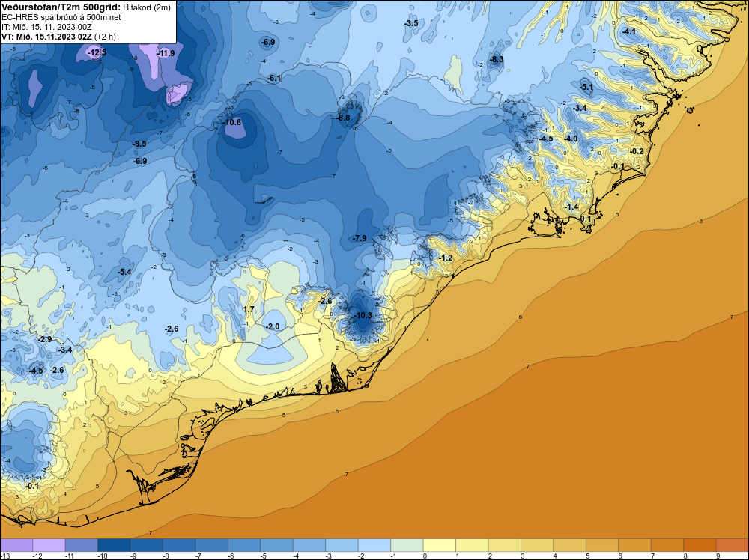Select the 9 deep orange legend swatch
The image size is (749, 560).
coord(733,545)
